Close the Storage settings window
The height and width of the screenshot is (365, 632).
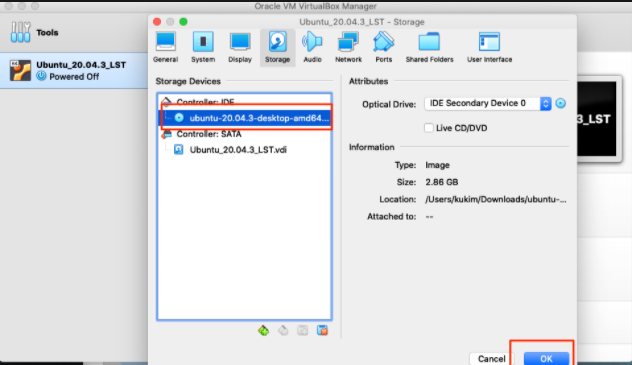pyautogui.click(x=157, y=22)
